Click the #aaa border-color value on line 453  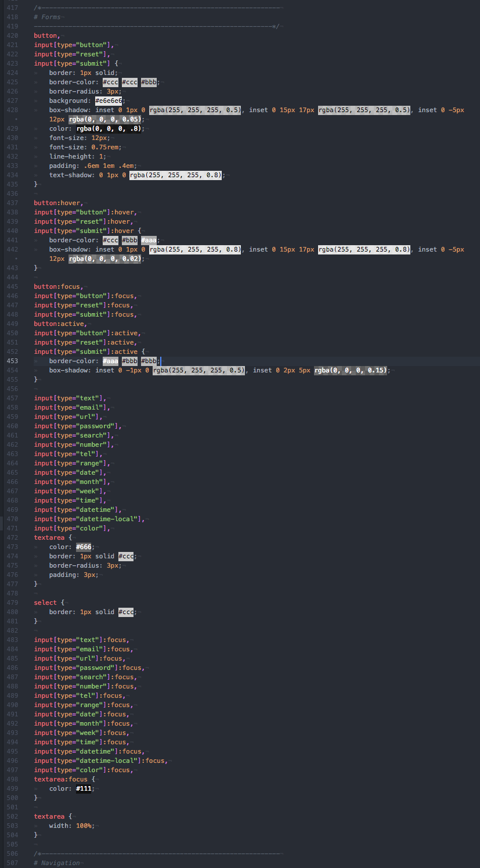[x=110, y=360]
